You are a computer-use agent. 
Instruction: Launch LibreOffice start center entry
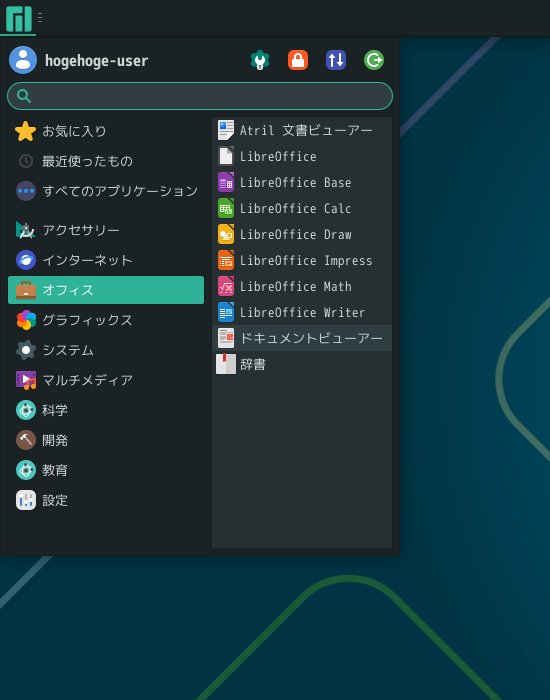tap(302, 156)
